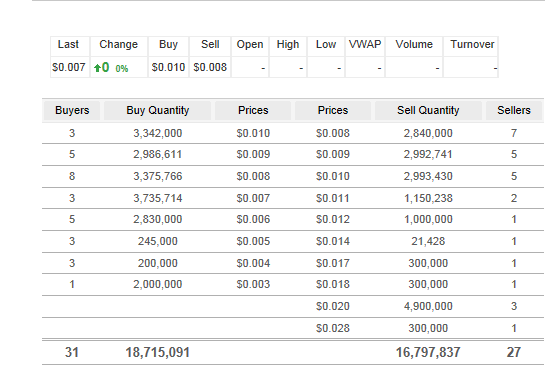This screenshot has height=375, width=545.
Task: Select sell quantity 1,150,238
Action: pos(428,198)
